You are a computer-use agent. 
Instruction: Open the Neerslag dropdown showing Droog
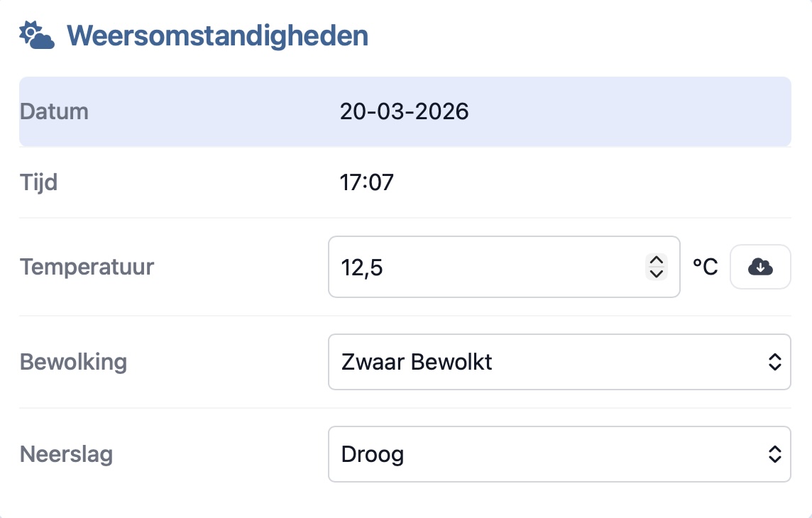559,454
